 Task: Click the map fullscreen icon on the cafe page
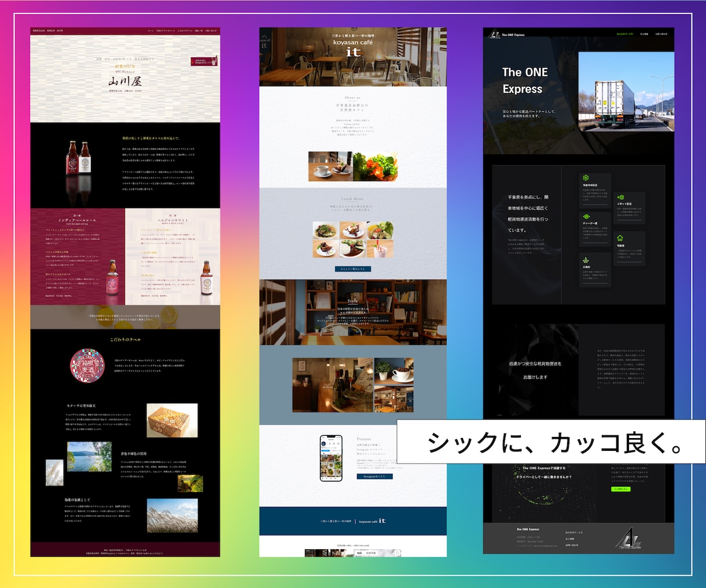point(398,553)
